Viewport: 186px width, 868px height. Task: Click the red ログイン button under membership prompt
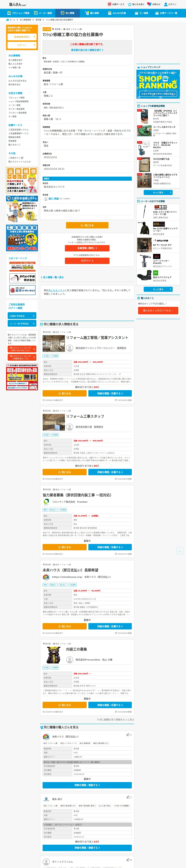point(87,261)
